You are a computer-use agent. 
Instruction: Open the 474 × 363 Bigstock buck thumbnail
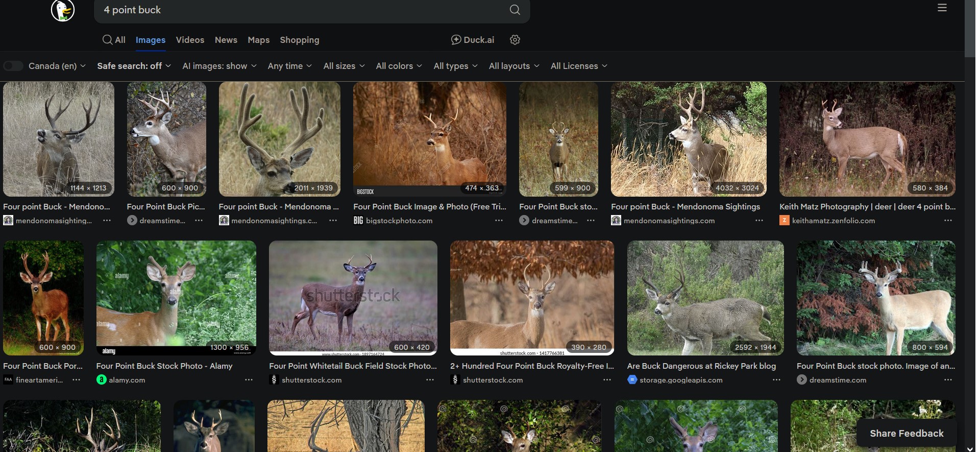pos(430,139)
